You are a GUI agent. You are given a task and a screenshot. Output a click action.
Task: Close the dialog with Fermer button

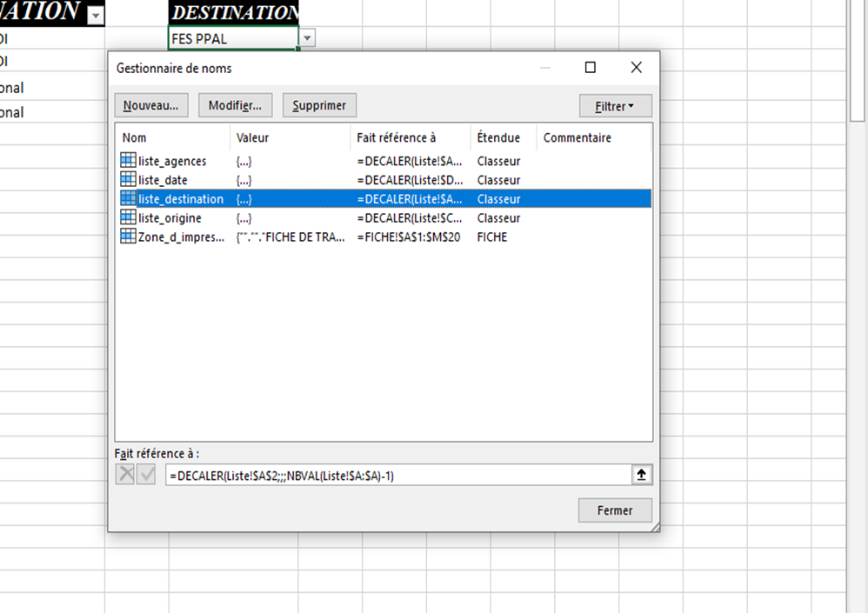pos(614,510)
